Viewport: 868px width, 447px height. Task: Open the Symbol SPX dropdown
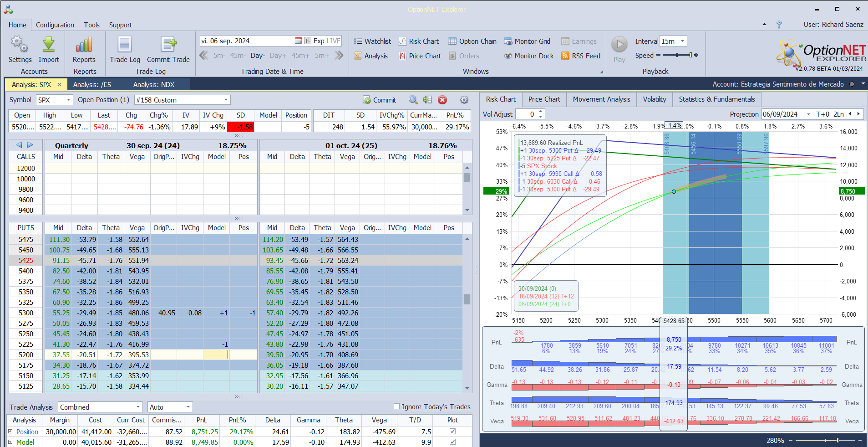69,100
